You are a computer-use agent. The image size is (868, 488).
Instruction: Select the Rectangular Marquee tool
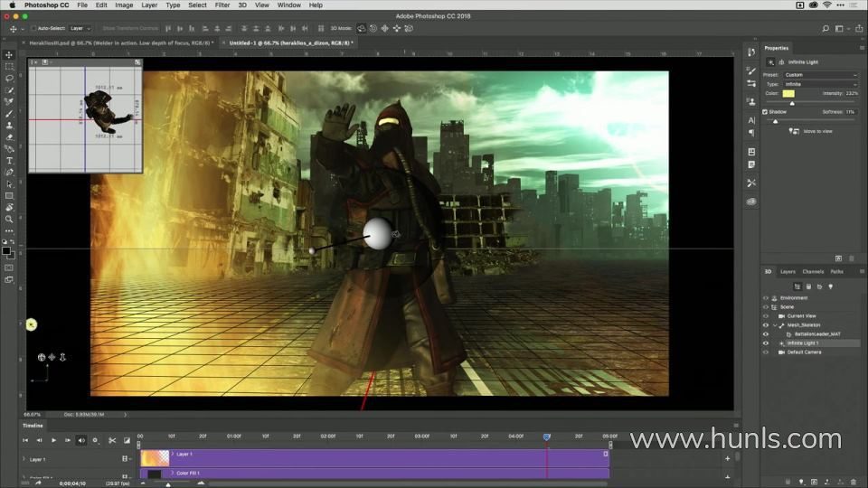[9, 66]
